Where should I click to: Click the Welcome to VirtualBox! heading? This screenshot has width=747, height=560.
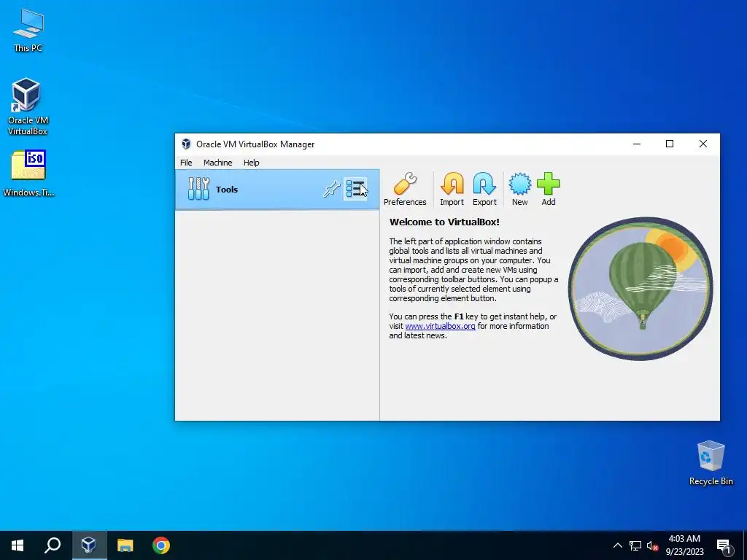tap(444, 222)
